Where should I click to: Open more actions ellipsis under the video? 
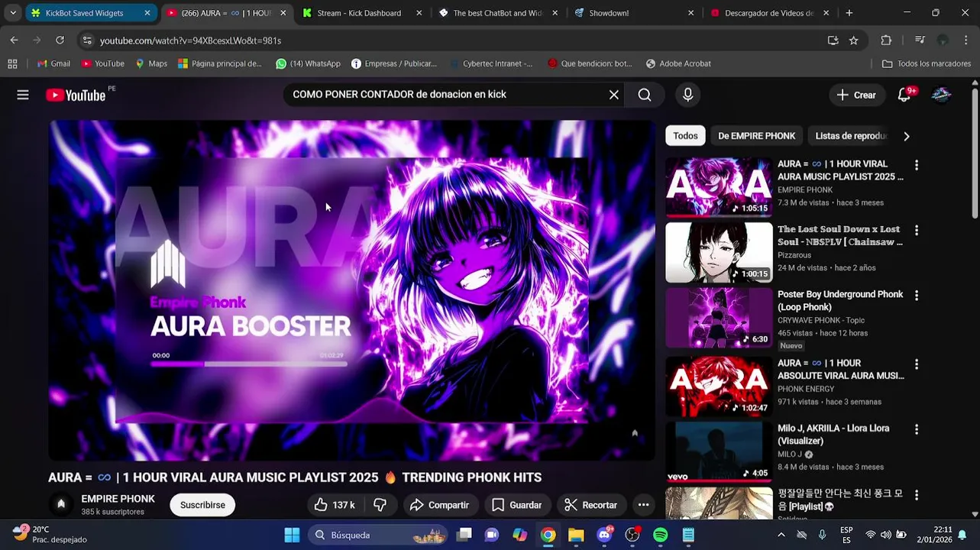coord(643,505)
